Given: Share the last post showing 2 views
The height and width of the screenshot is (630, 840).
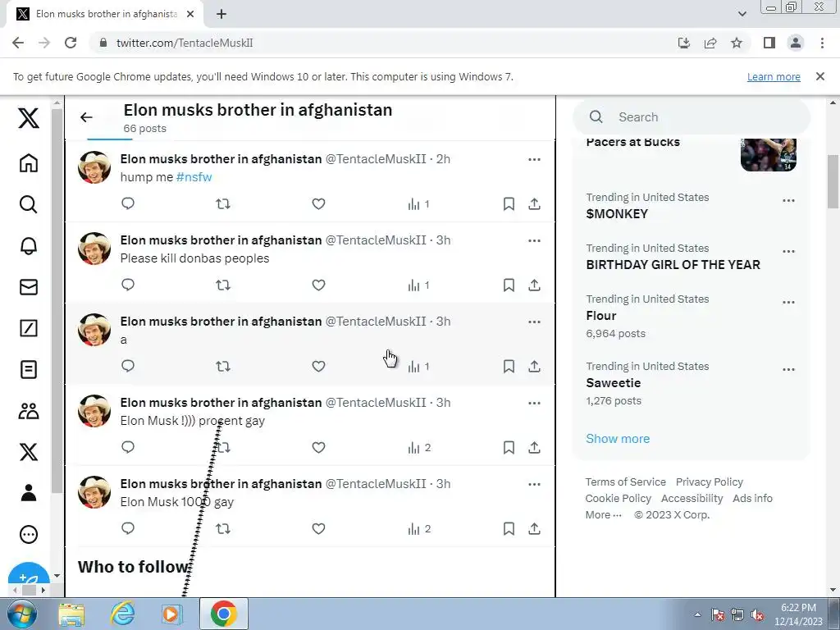Looking at the screenshot, I should 534,529.
